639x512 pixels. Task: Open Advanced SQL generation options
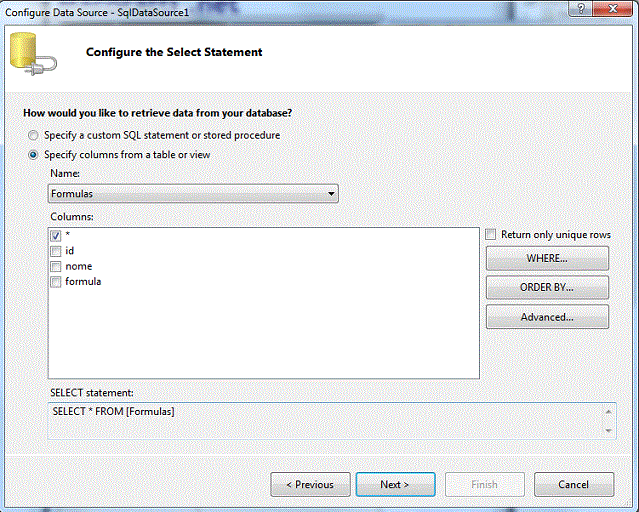pos(547,317)
